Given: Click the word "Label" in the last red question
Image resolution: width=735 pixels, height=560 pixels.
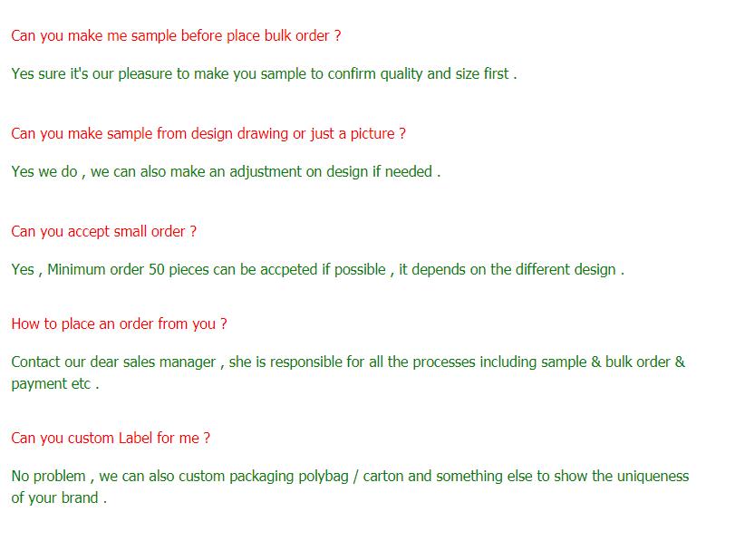Looking at the screenshot, I should point(135,439).
